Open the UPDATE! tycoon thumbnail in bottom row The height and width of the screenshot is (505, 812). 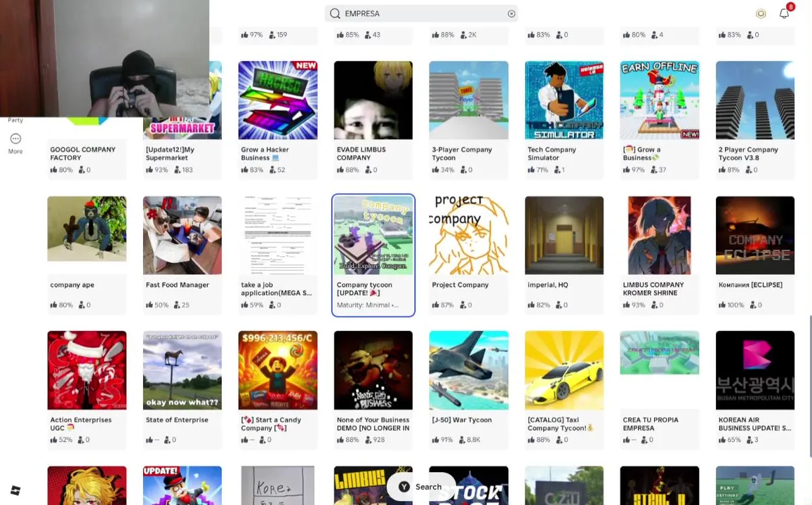coord(182,485)
